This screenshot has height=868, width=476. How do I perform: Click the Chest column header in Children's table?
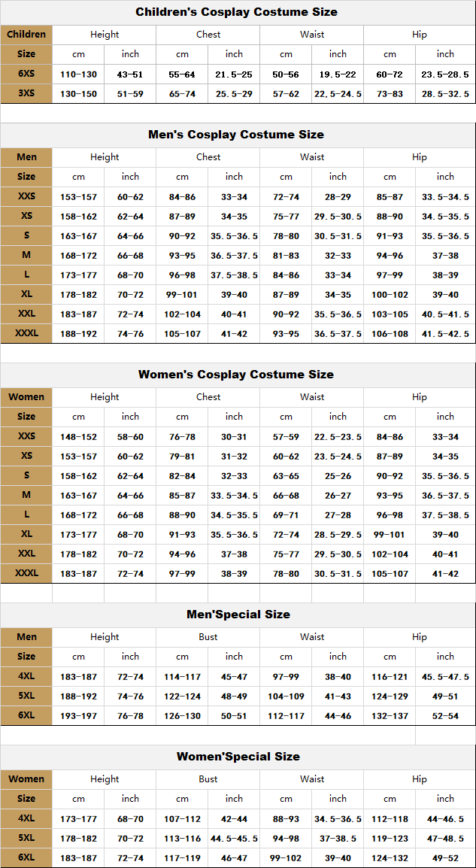click(x=208, y=35)
